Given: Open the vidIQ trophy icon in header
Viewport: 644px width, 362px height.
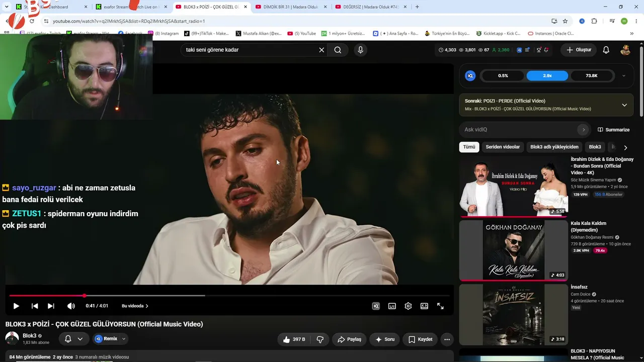Looking at the screenshot, I should pos(539,50).
